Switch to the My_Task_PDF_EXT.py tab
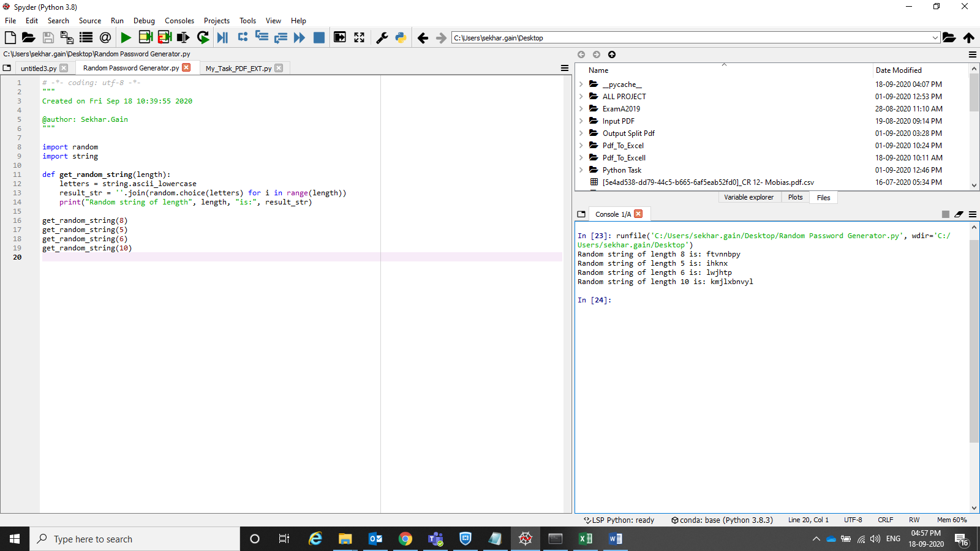 tap(238, 69)
